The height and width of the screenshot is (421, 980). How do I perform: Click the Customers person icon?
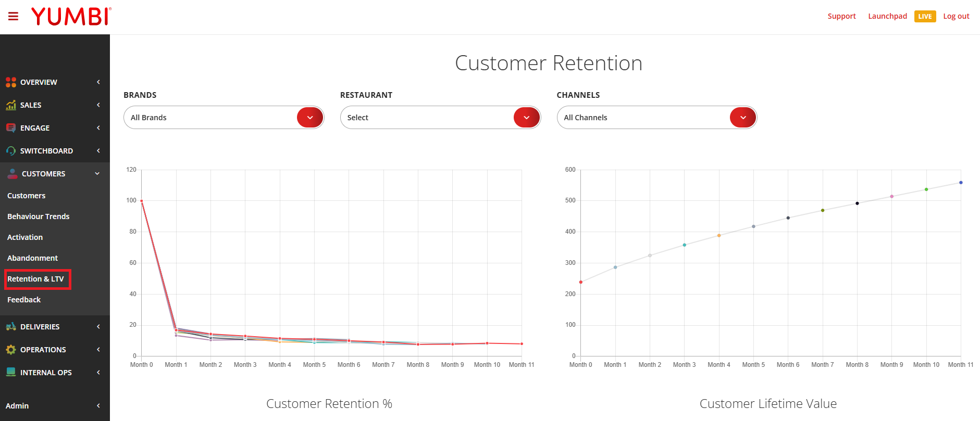[13, 174]
